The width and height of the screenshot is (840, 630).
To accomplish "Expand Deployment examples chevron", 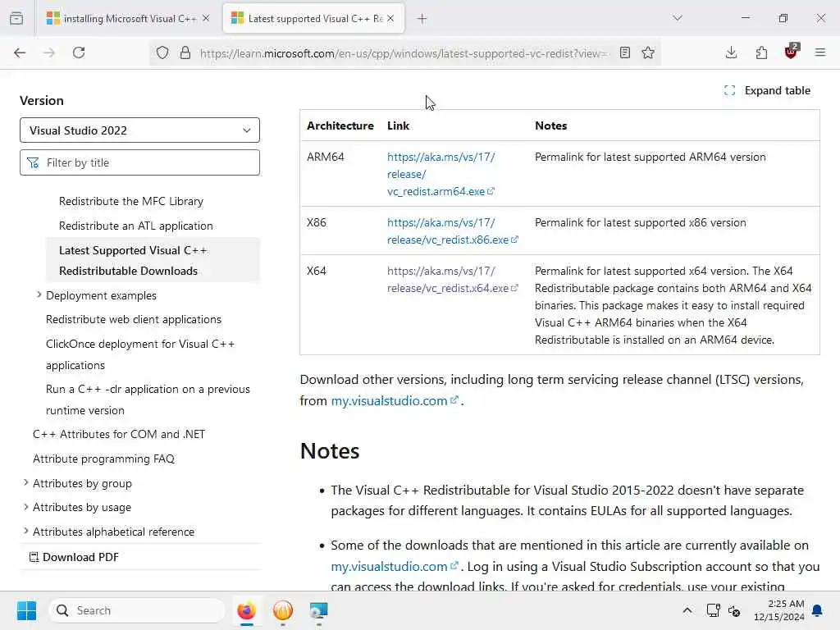I will [39, 294].
